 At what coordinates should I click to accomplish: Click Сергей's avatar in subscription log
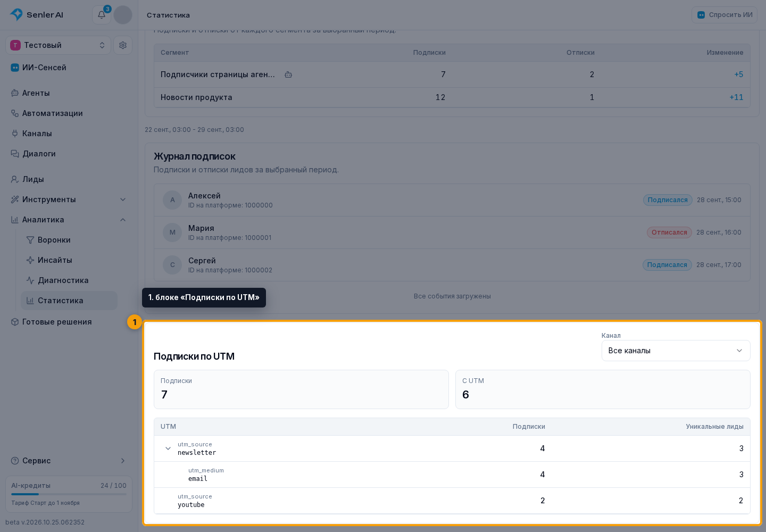[x=172, y=265]
